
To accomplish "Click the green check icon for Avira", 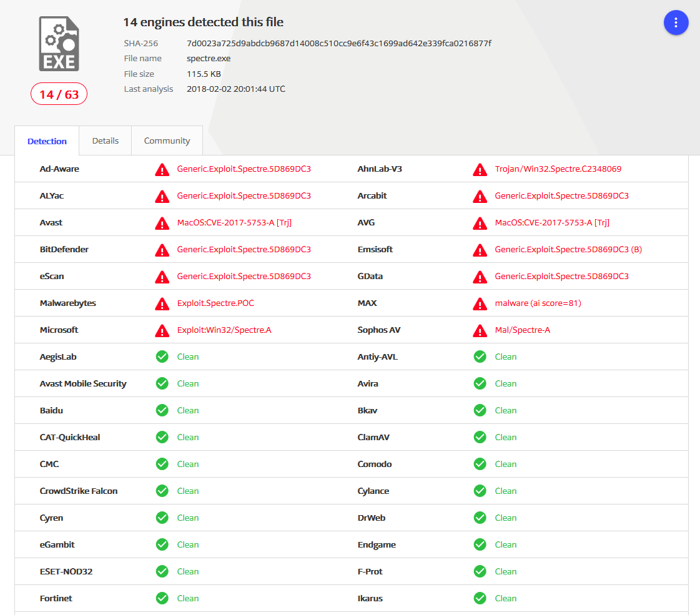I will tap(480, 383).
